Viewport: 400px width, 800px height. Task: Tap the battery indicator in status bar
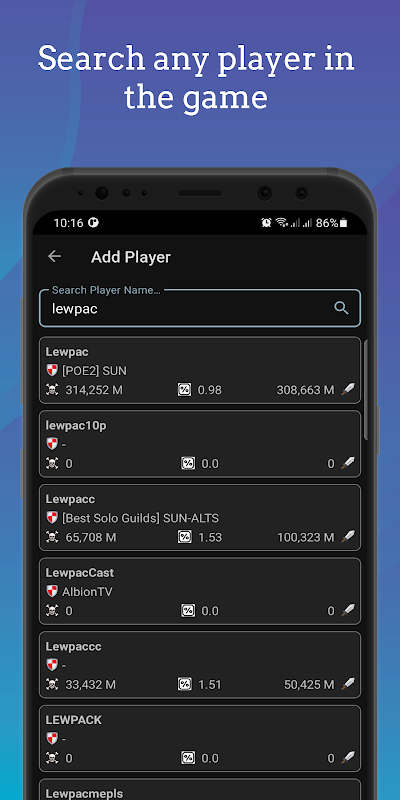point(344,222)
